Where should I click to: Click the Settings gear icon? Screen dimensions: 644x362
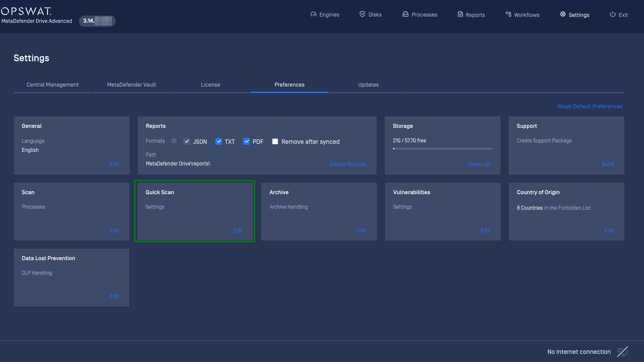click(563, 14)
